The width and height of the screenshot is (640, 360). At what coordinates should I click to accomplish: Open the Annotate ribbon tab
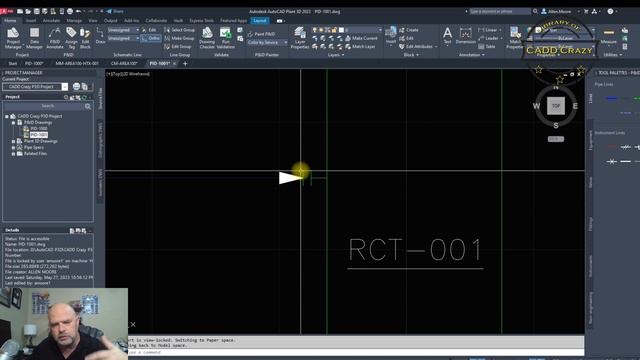point(51,20)
